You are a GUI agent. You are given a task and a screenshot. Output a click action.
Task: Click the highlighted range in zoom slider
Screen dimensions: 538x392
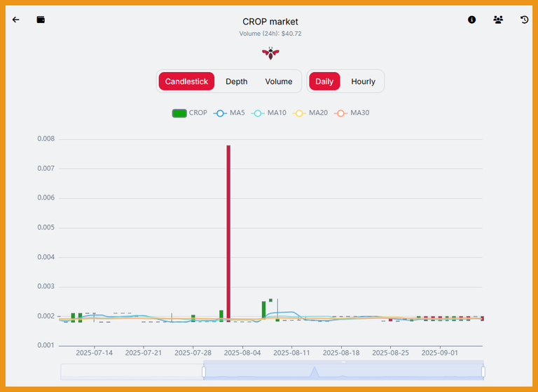click(x=343, y=372)
